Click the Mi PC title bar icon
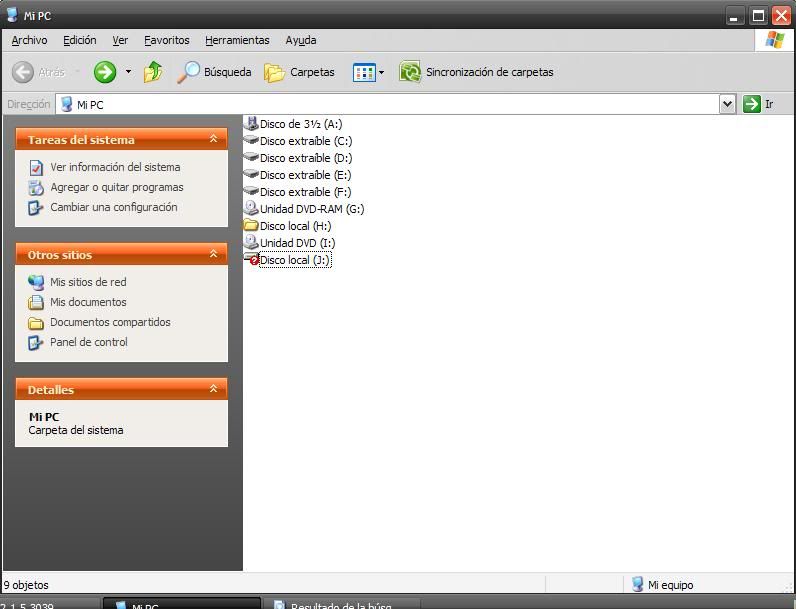Image resolution: width=796 pixels, height=609 pixels. 13,15
